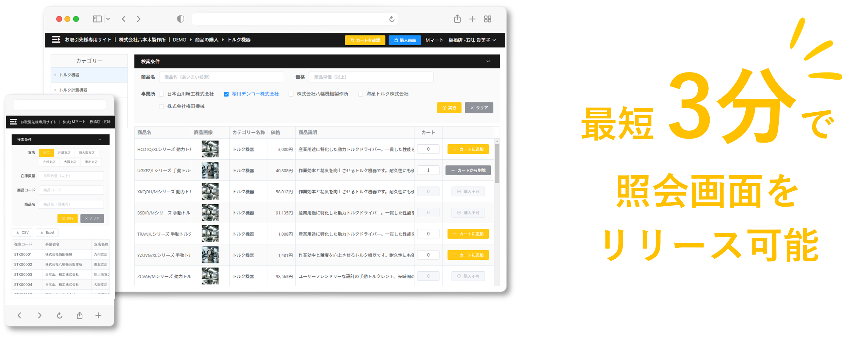Click the product table vertical scrollbar
Screen dimensions: 868x339
click(x=497, y=163)
